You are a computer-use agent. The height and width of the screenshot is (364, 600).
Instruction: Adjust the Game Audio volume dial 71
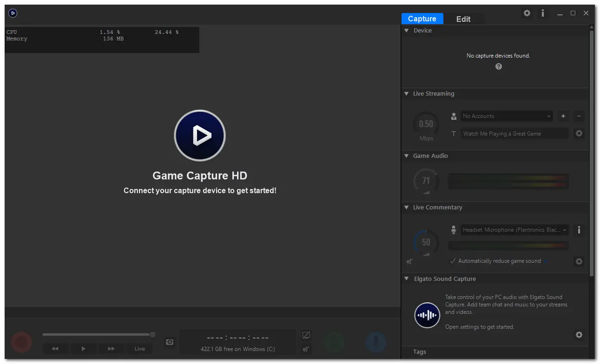pos(426,181)
